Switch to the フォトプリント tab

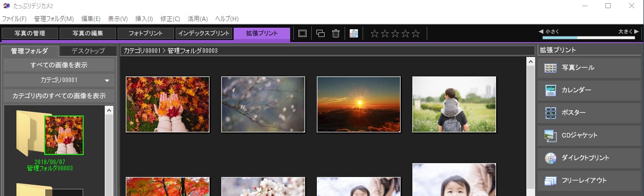(x=146, y=34)
